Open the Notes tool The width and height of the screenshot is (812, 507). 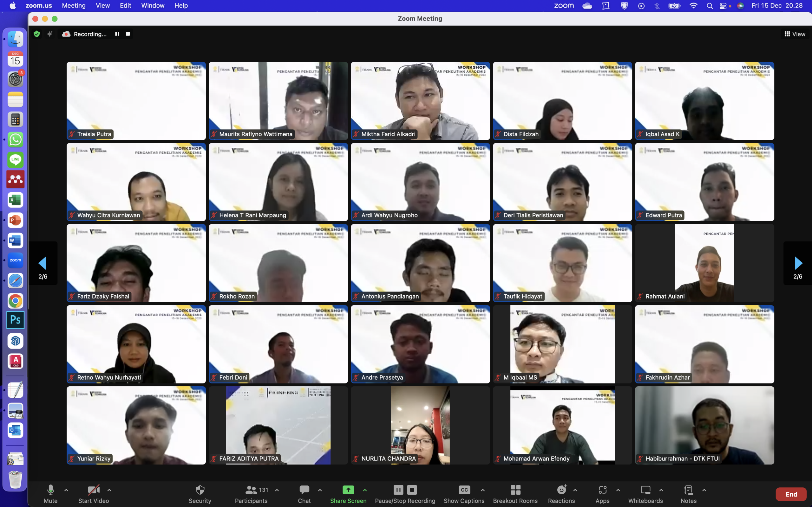coord(688,494)
